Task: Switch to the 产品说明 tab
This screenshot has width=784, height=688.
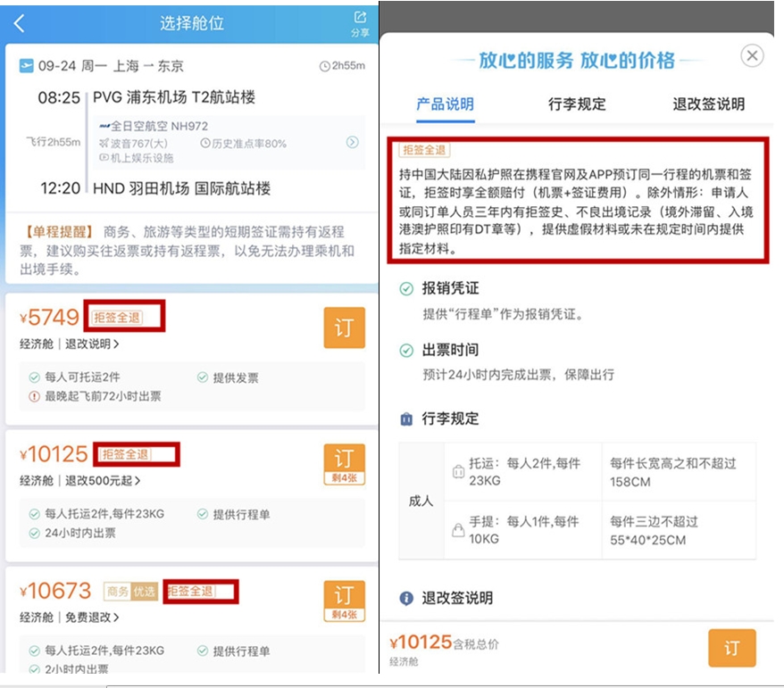Action: (445, 104)
